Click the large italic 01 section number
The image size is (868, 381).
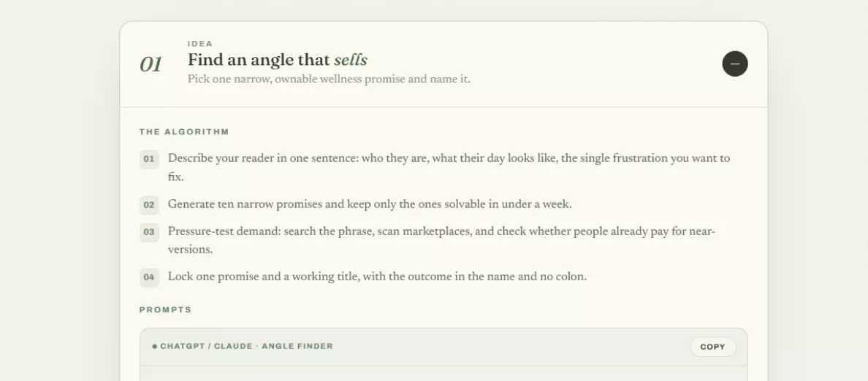(x=151, y=64)
